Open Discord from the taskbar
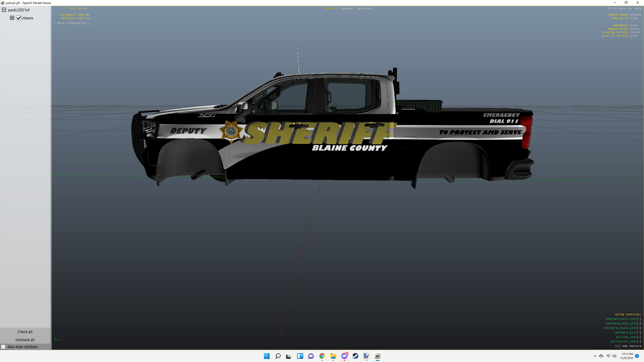 [x=344, y=356]
